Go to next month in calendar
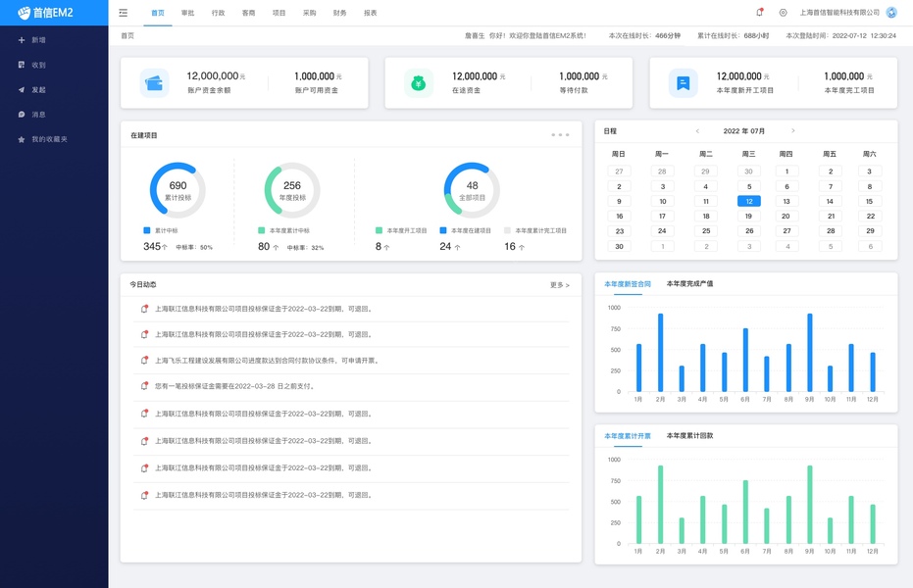This screenshot has height=588, width=913. (x=792, y=131)
